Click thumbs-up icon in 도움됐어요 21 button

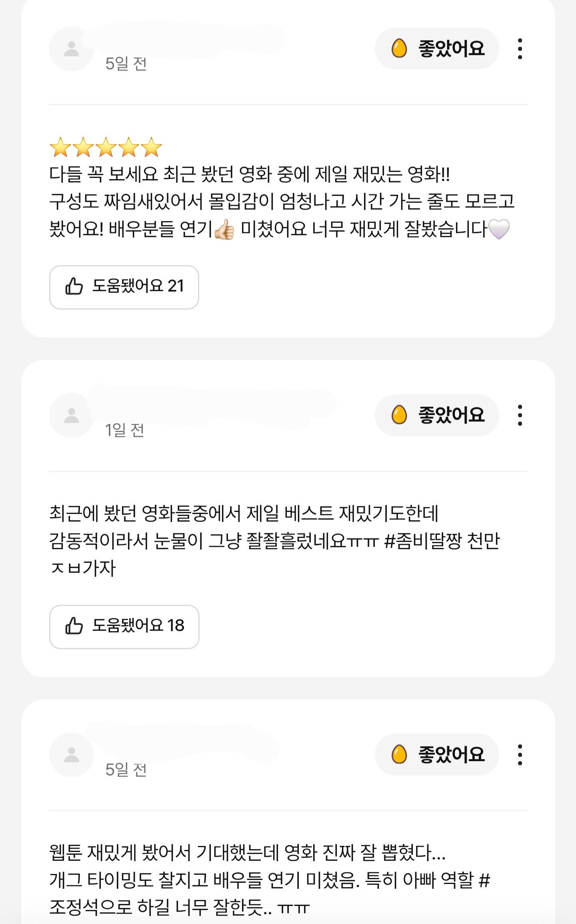74,286
